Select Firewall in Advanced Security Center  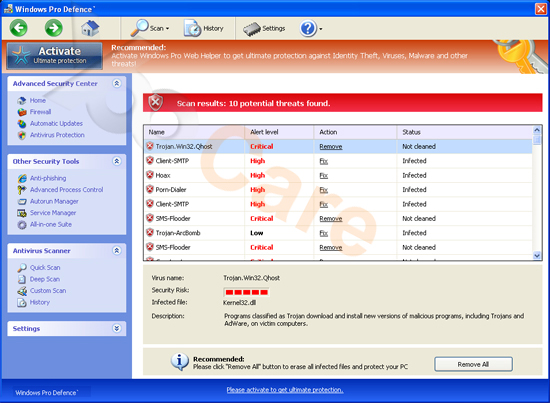tap(40, 112)
